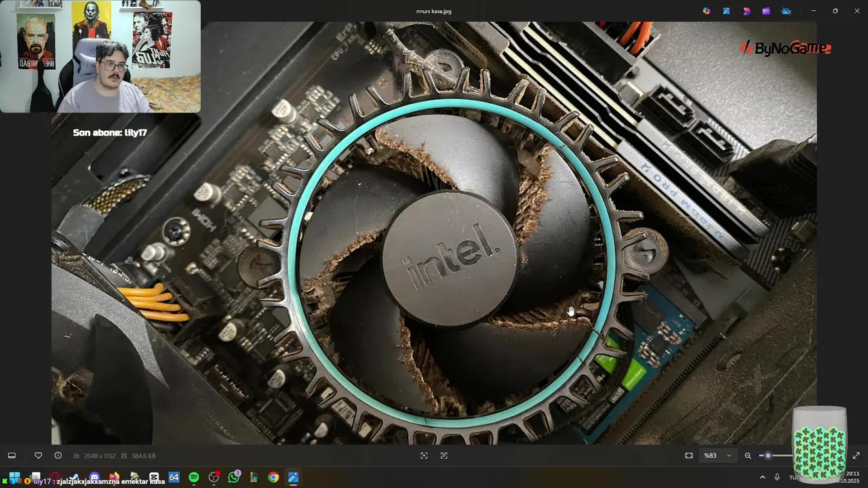Click the 384.6 KB file size text

pos(143,455)
